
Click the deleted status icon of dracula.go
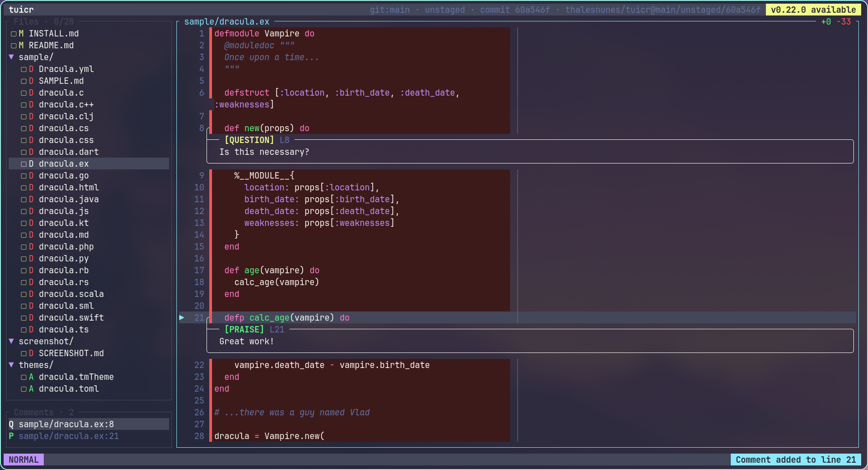[31, 176]
